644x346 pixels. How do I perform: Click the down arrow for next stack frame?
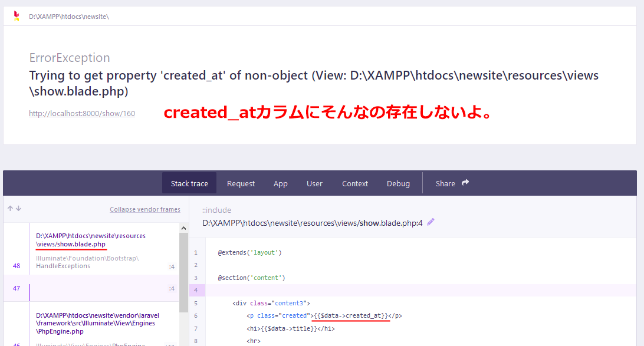(18, 209)
